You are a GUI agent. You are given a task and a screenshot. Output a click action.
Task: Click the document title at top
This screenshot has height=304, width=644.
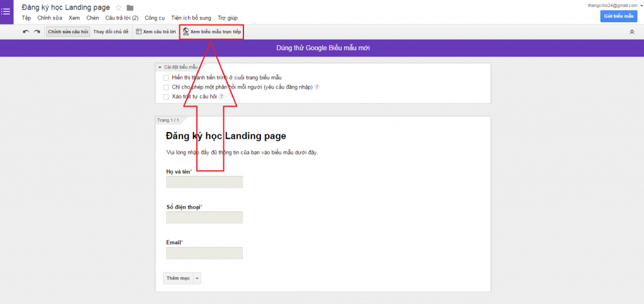65,8
